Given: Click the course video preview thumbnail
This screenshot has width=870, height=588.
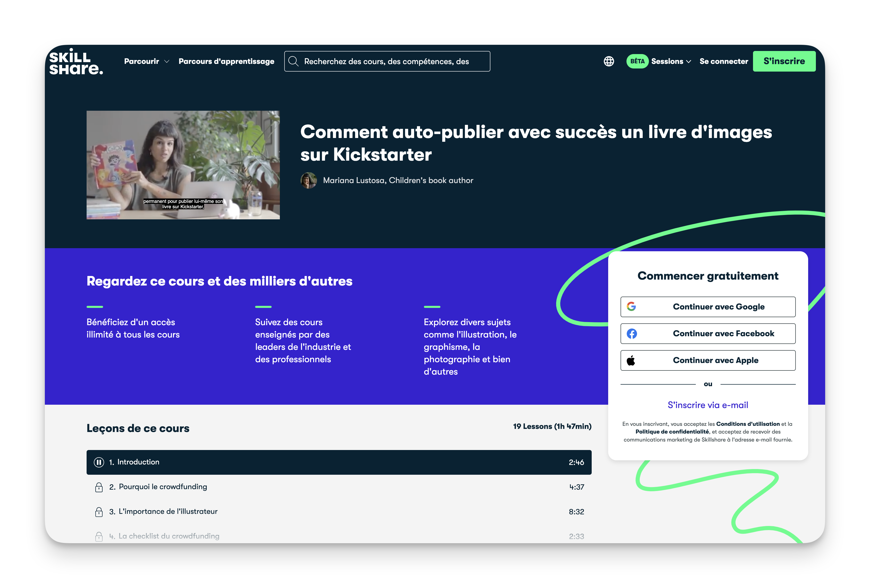Looking at the screenshot, I should 183,165.
